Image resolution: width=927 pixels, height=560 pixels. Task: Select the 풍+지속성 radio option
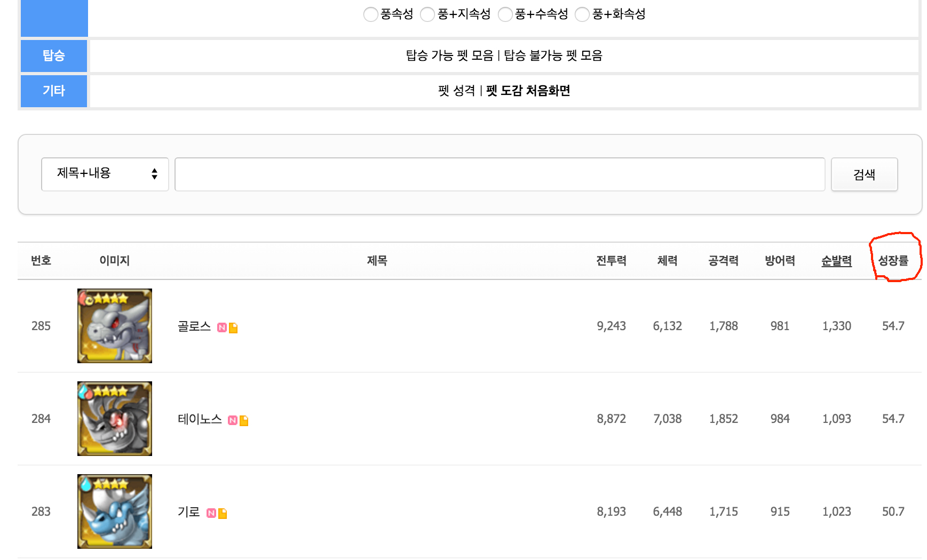pos(427,14)
